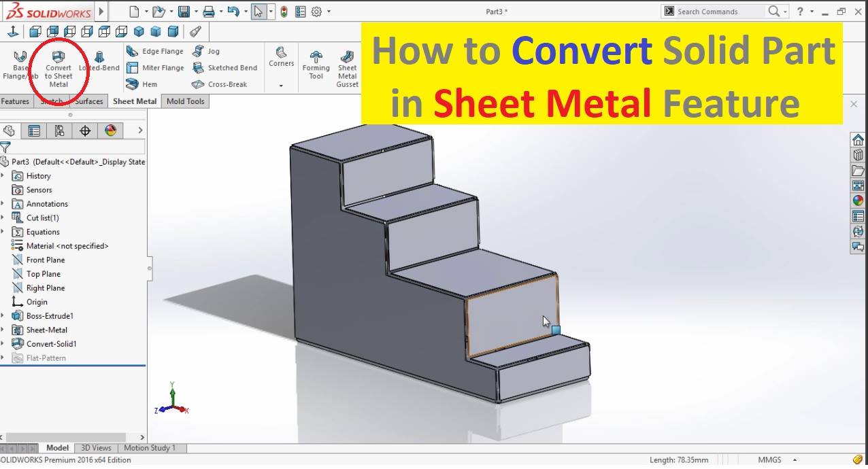Expand the History folder

click(3, 176)
